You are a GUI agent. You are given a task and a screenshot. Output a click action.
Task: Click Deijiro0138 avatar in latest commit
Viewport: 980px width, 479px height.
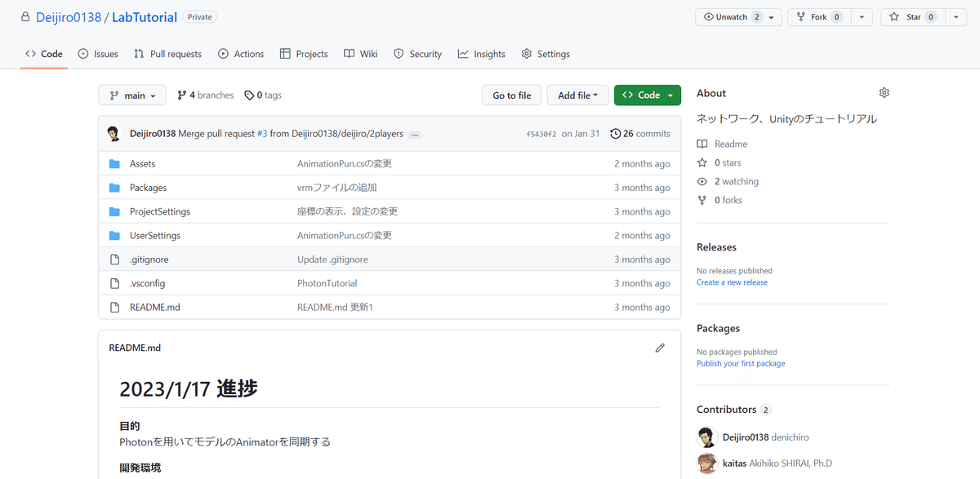114,134
